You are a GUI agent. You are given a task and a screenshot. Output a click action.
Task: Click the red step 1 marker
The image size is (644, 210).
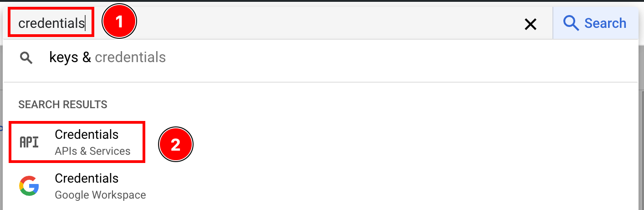(x=119, y=22)
